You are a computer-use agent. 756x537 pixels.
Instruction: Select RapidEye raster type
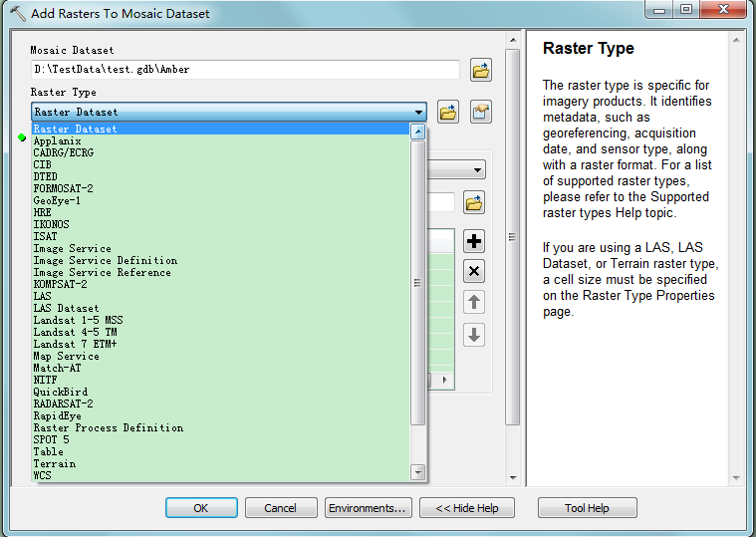221,415
